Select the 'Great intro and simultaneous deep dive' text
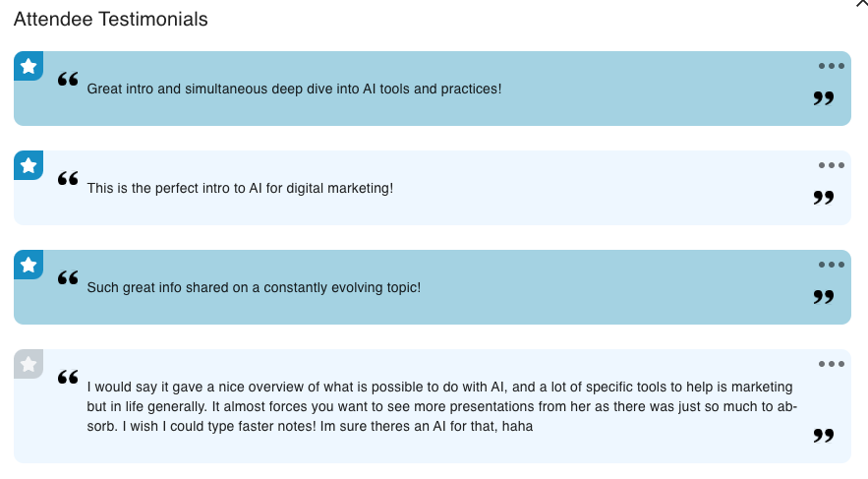The height and width of the screenshot is (479, 868). [x=294, y=89]
